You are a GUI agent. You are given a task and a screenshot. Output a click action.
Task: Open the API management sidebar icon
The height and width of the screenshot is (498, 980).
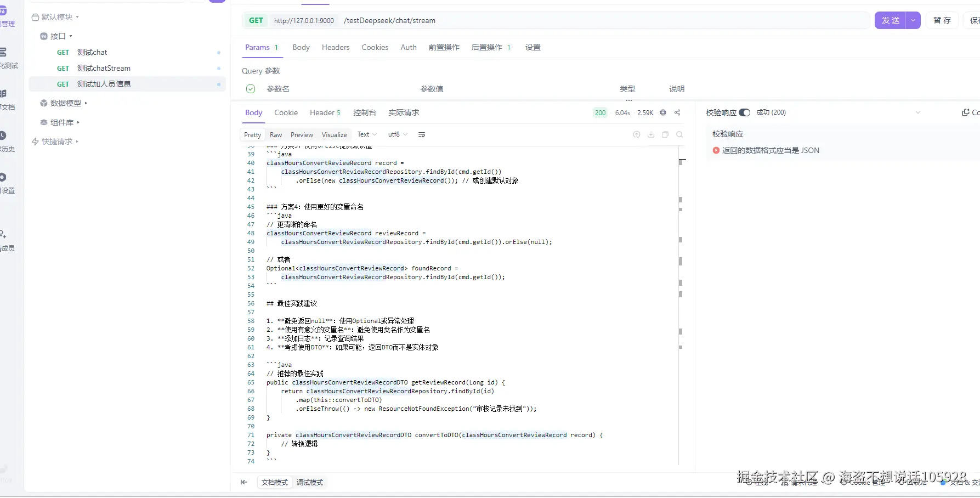point(3,11)
